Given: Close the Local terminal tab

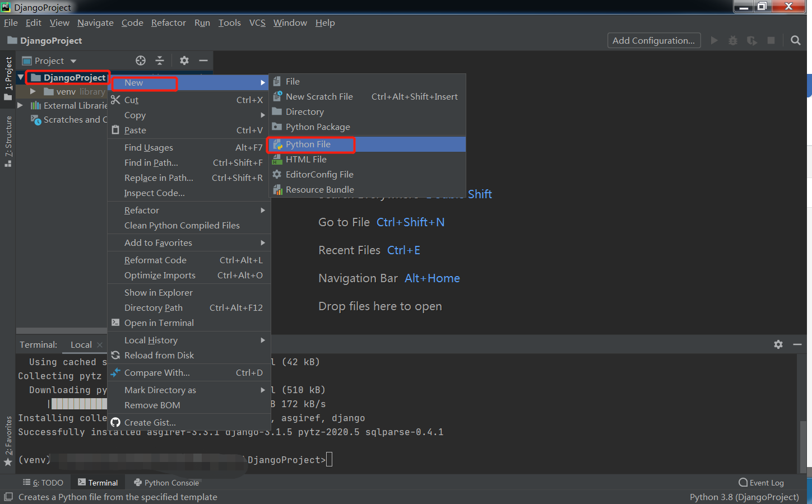Looking at the screenshot, I should click(100, 345).
